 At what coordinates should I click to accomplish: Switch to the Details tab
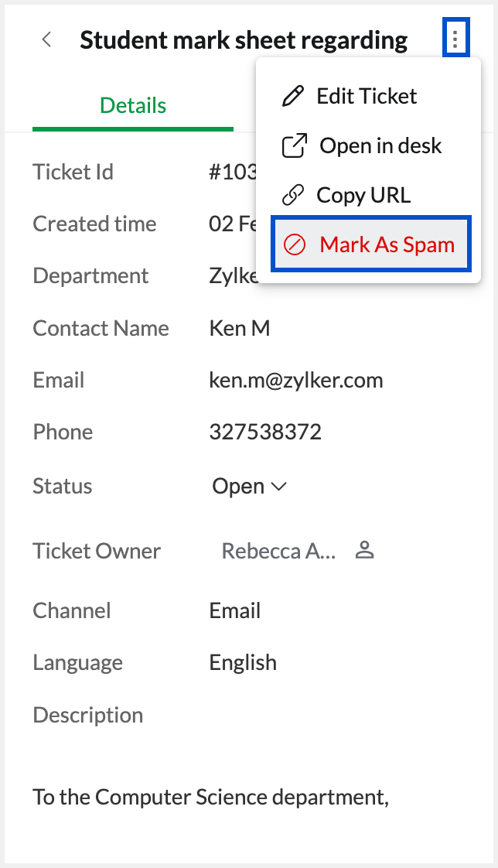[x=133, y=105]
